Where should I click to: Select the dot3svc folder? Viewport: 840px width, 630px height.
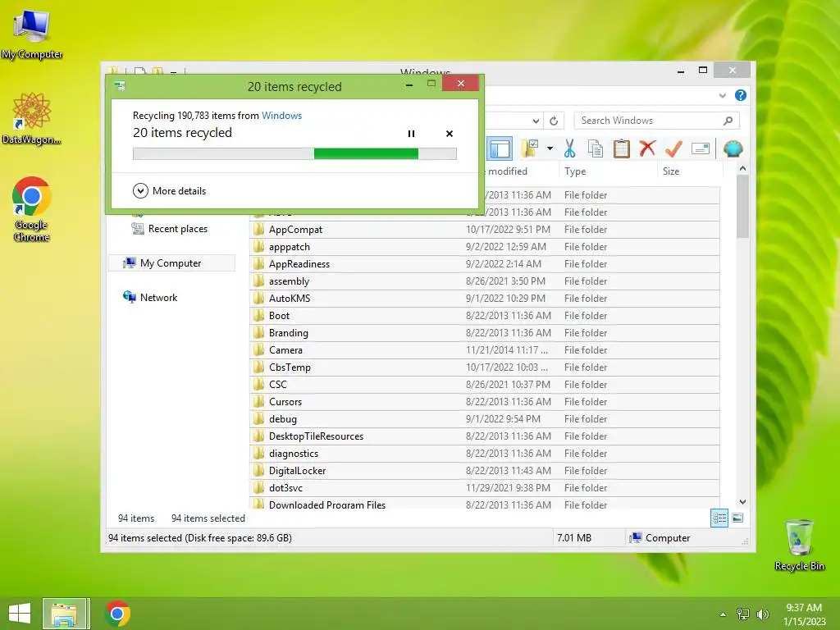click(485, 487)
